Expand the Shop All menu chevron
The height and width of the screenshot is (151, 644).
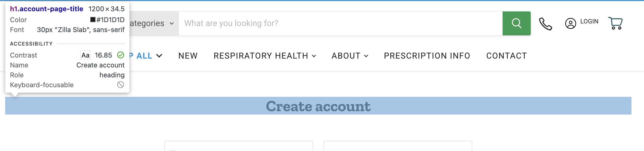click(x=159, y=56)
